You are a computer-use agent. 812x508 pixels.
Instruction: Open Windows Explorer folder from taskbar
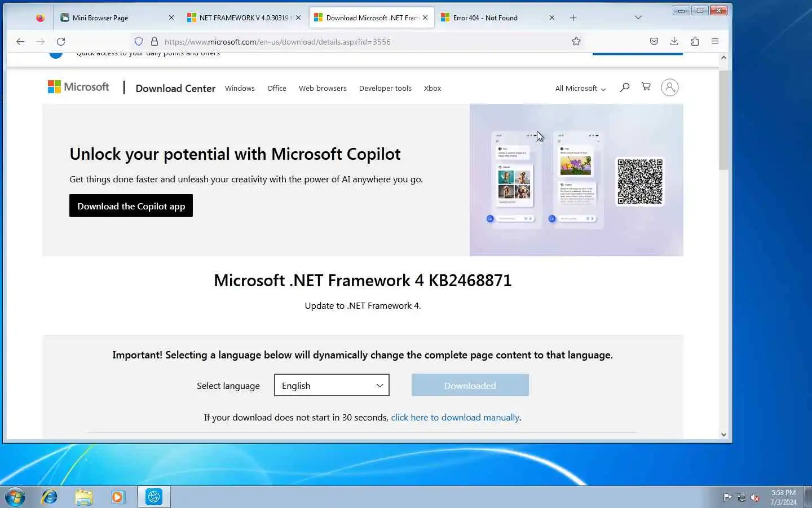[x=83, y=497]
